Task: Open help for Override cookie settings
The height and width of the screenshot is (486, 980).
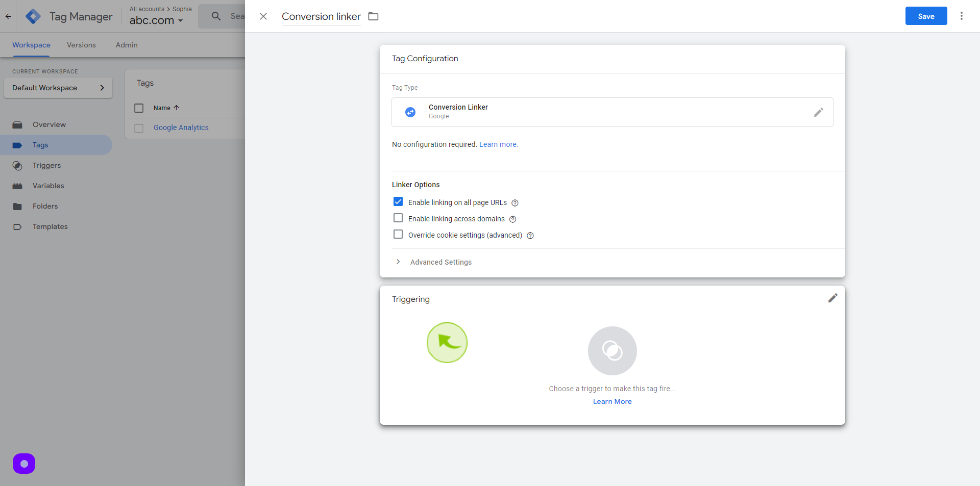Action: coord(530,236)
